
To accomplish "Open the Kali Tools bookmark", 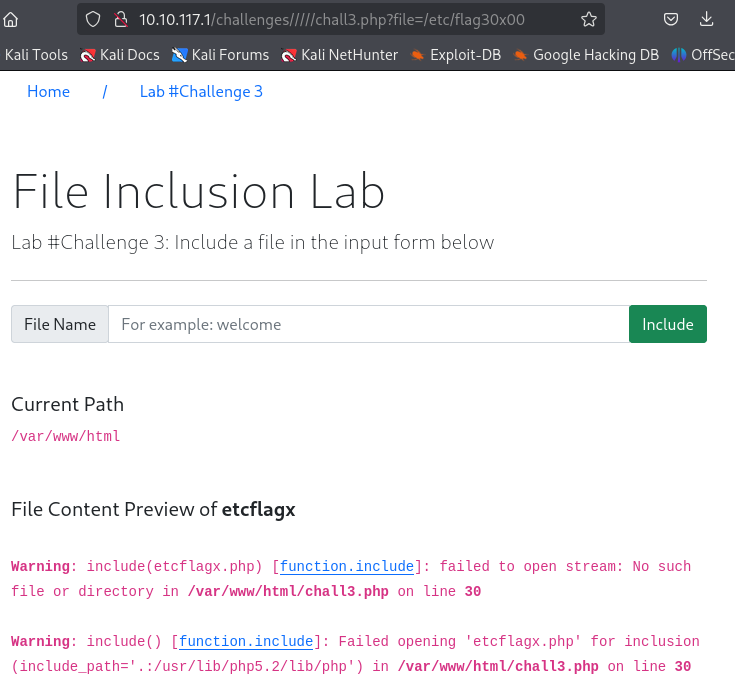I will tap(36, 55).
